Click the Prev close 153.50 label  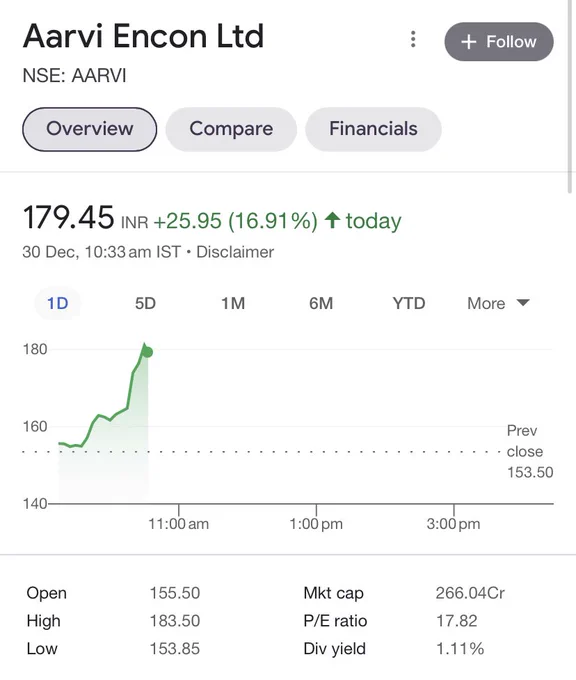point(530,451)
